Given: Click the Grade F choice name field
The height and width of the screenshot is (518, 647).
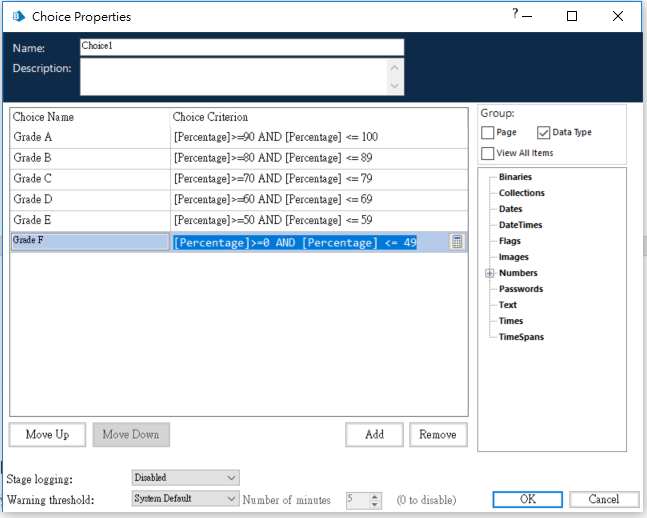Looking at the screenshot, I should 90,241.
